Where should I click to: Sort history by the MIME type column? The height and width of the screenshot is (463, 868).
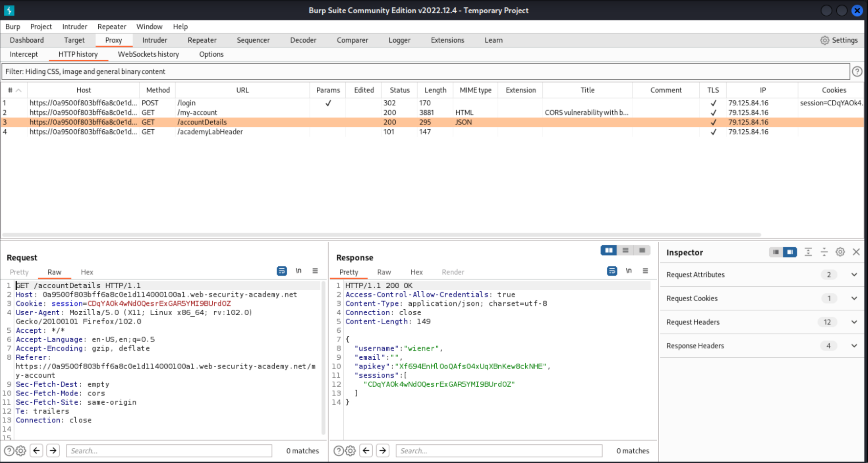[x=475, y=90]
